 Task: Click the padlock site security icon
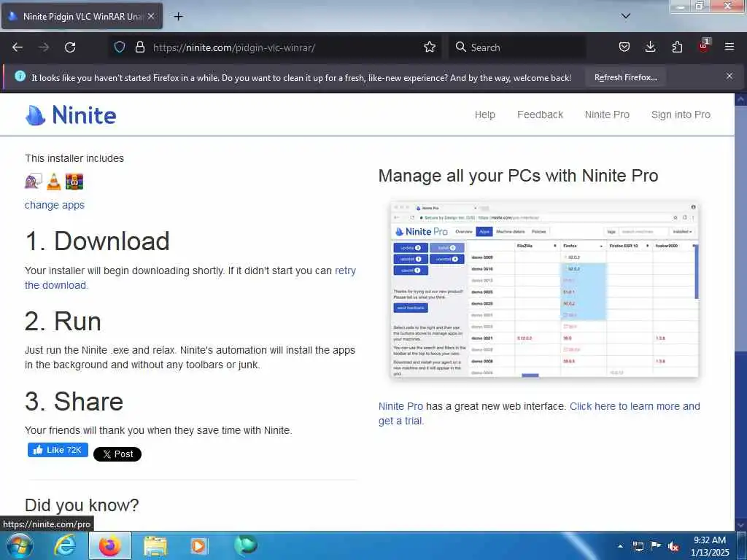point(139,47)
